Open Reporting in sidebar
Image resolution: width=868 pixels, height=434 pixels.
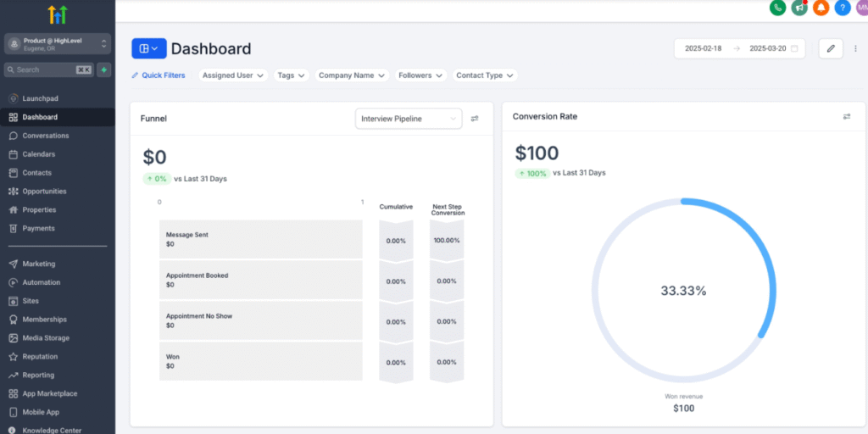58,376
